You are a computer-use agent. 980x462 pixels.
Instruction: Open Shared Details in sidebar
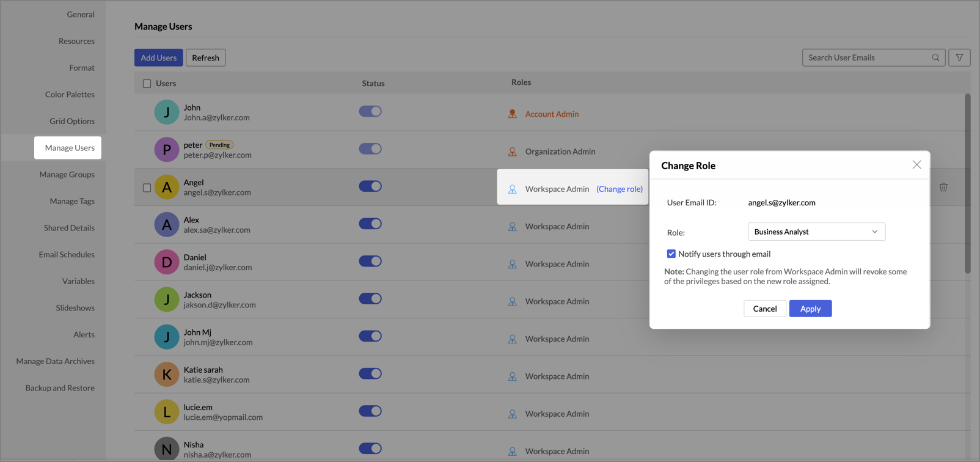(x=69, y=227)
